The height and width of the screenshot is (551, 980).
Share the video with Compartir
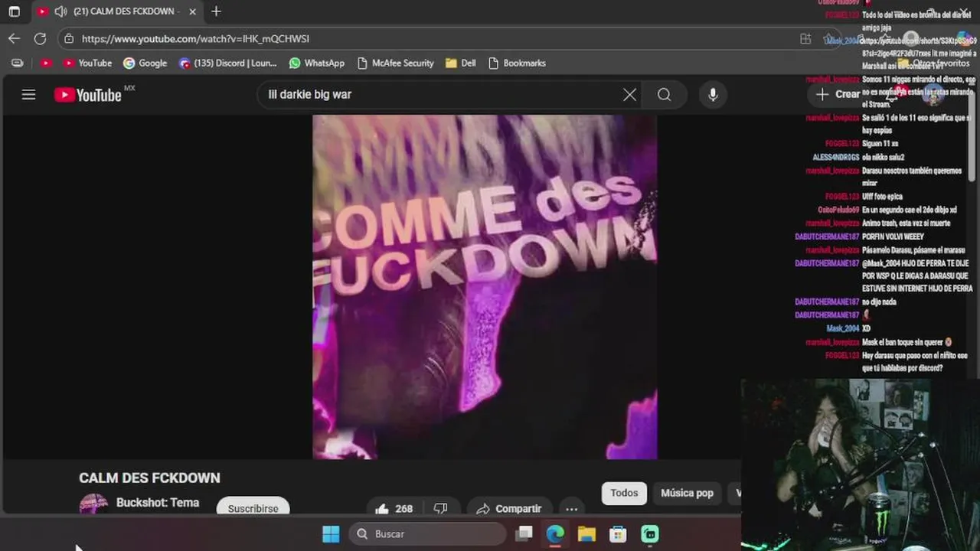coord(508,508)
